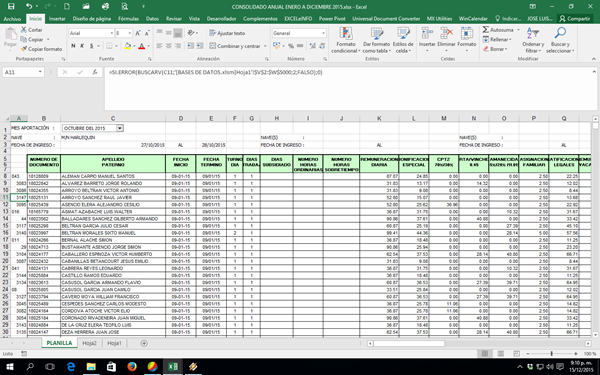
Task: Open Dar formato como tabla gallery
Action: point(376,40)
